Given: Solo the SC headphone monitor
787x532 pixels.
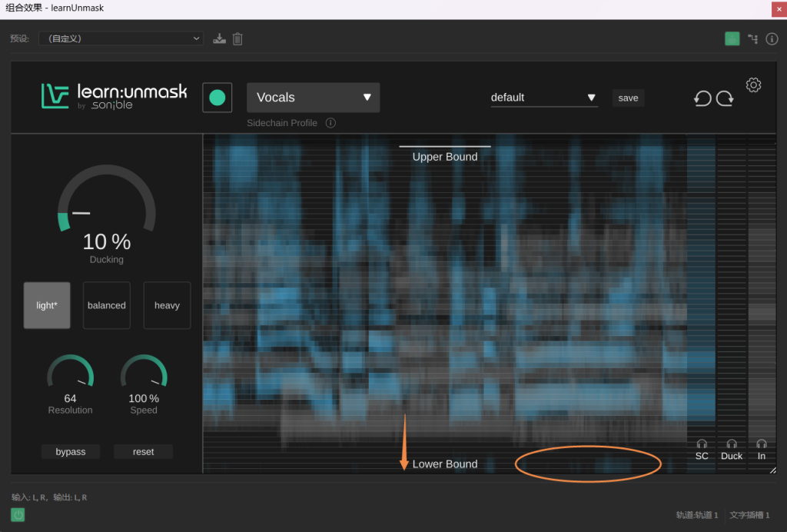Looking at the screenshot, I should coord(702,444).
